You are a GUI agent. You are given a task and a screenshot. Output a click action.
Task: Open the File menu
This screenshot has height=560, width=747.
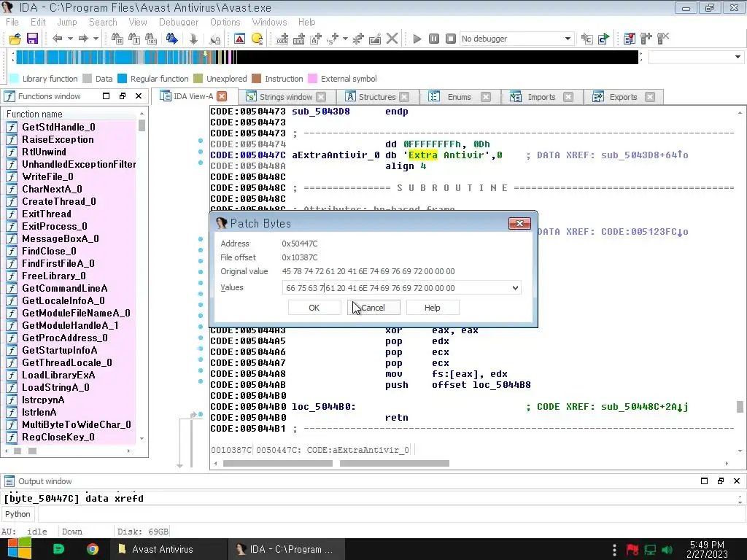click(12, 23)
